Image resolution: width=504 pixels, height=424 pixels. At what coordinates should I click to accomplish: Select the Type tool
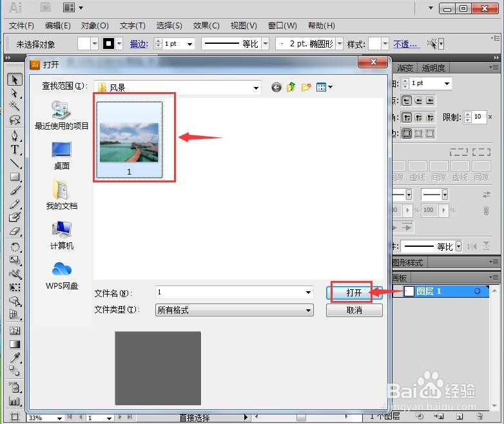tap(15, 149)
